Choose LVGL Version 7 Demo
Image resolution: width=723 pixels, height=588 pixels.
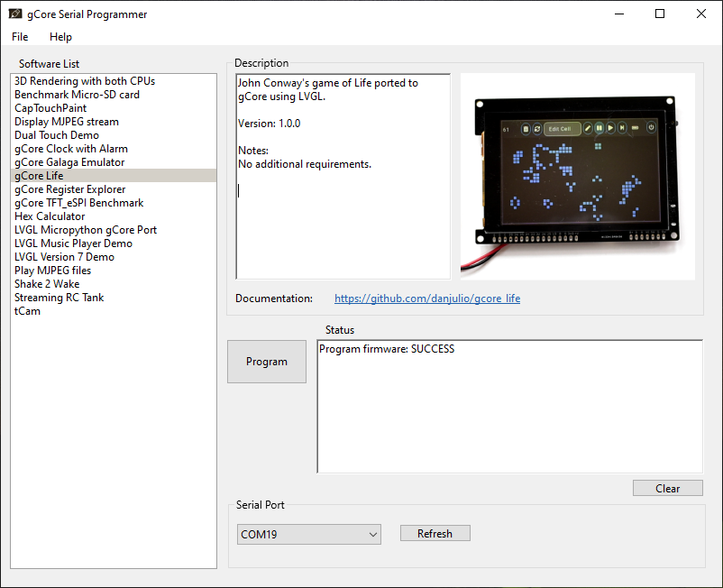114,257
